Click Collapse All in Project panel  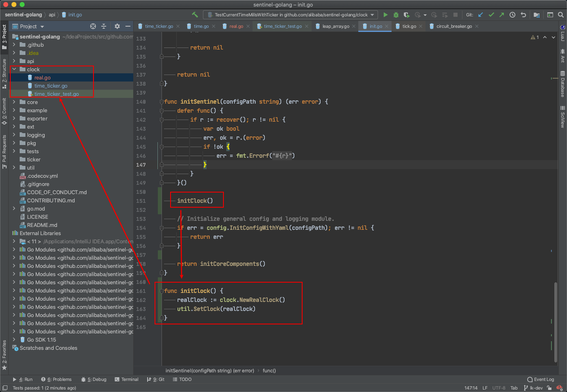point(104,26)
